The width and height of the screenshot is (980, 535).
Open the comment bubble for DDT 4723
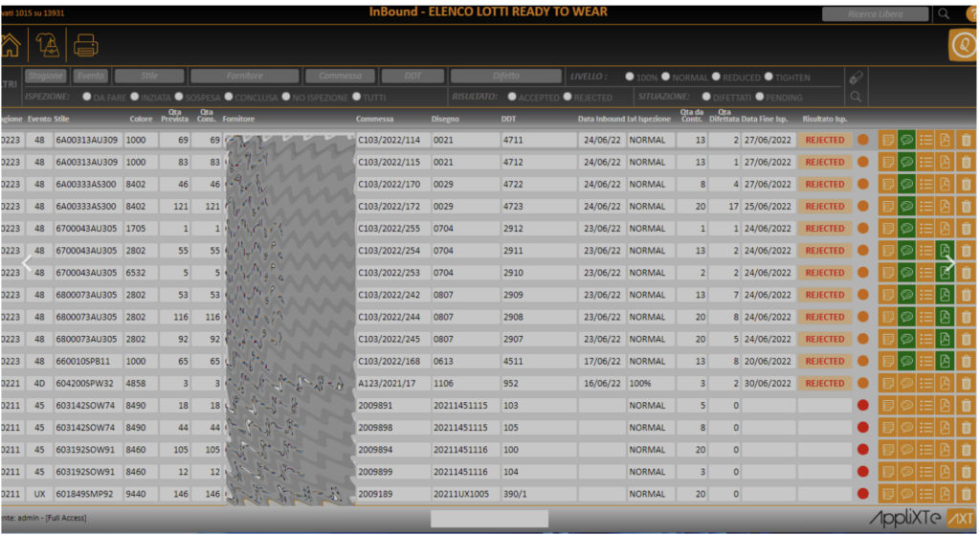(x=906, y=206)
